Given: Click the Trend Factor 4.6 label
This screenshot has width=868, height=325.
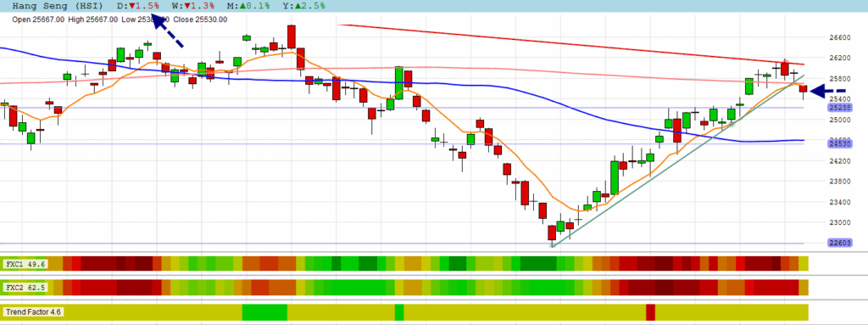Looking at the screenshot, I should click(34, 312).
